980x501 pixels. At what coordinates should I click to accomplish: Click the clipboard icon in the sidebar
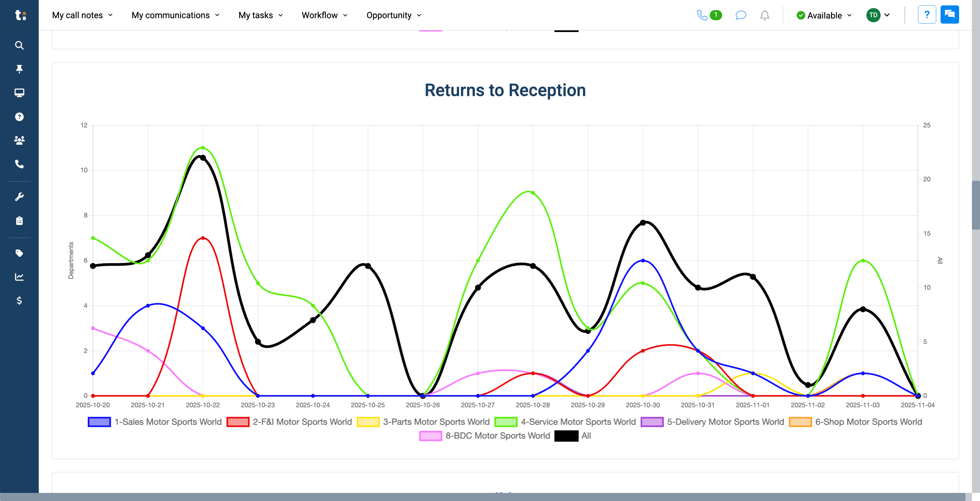20,220
